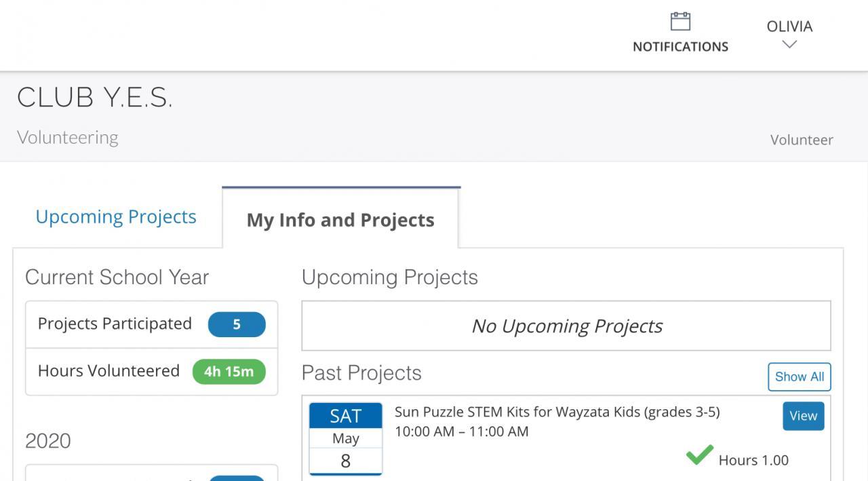Image resolution: width=868 pixels, height=481 pixels.
Task: Expand the Olivia user menu chevron
Action: [789, 45]
